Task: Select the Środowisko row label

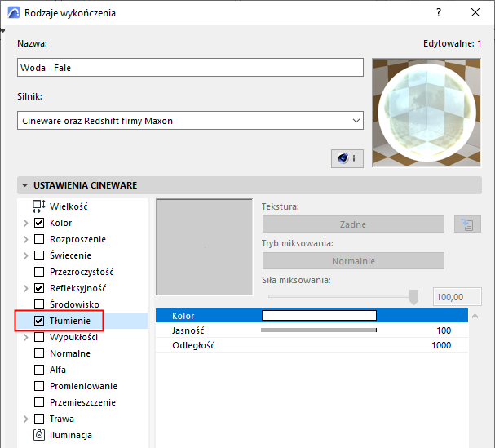Action: click(74, 304)
